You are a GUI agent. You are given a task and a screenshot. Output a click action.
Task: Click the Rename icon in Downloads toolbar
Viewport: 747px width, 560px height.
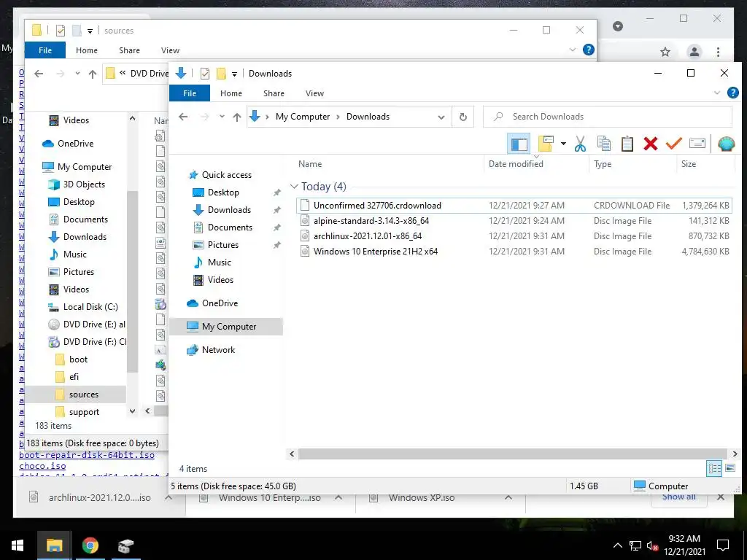697,144
